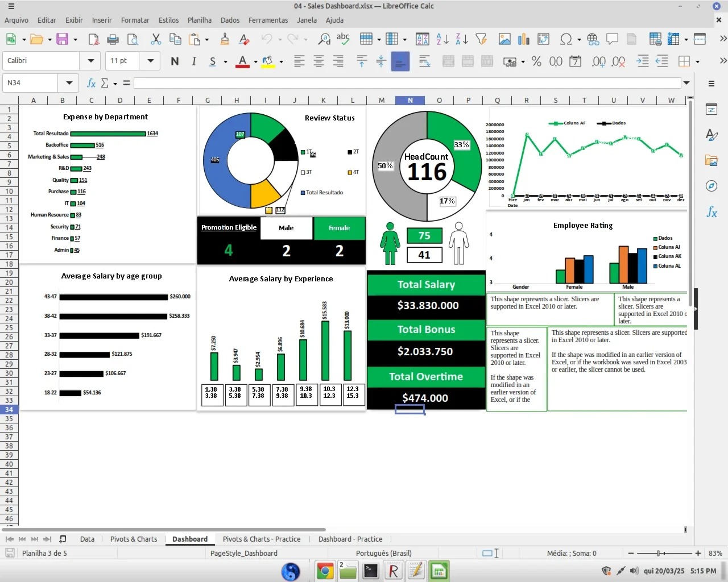Select the Female slicer button
The width and height of the screenshot is (728, 582).
340,228
